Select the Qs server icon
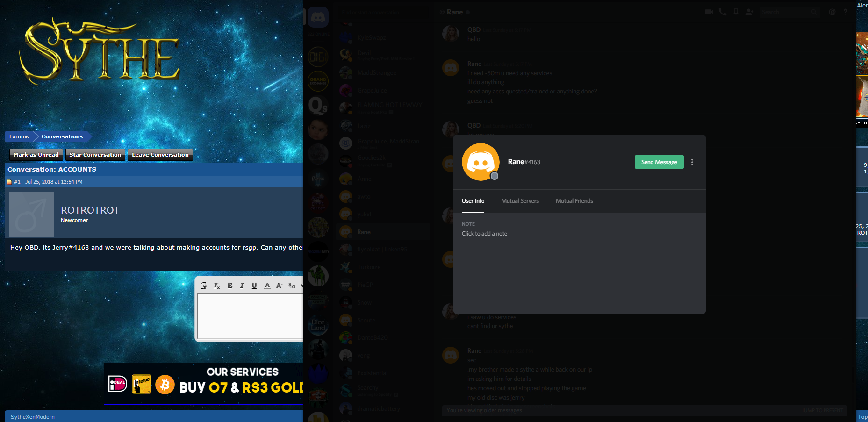The width and height of the screenshot is (868, 422). pos(318,106)
